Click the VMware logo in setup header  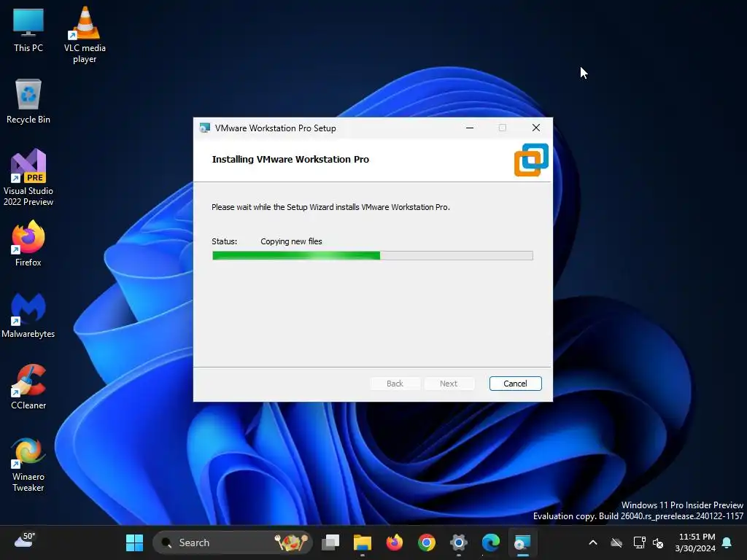[x=531, y=160]
